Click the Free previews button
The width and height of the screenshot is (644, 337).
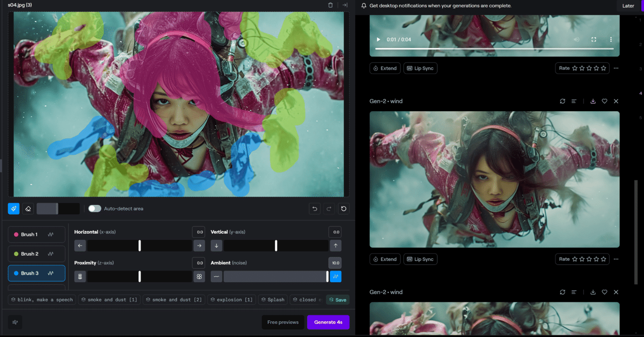[283, 322]
